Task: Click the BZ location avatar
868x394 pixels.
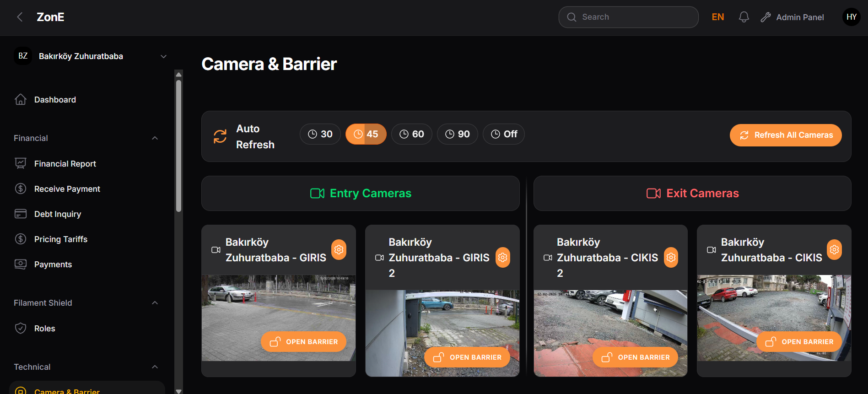Action: pyautogui.click(x=23, y=56)
